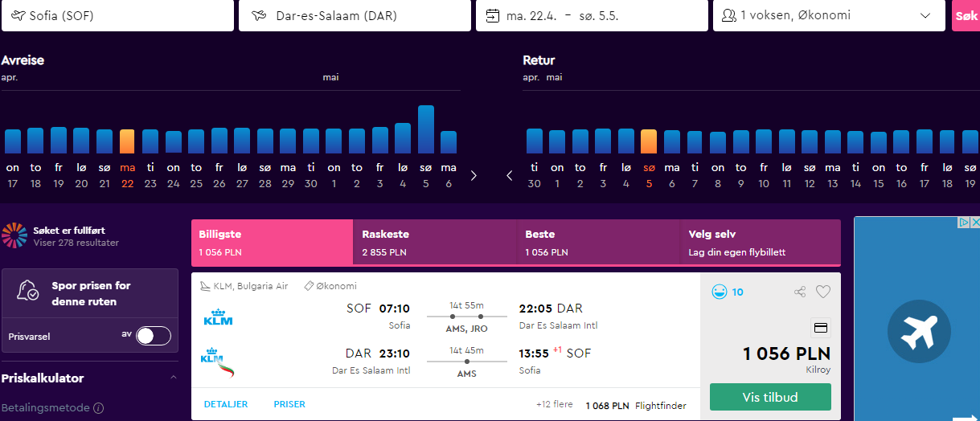Image resolution: width=980 pixels, height=421 pixels.
Task: Edit the Dar-es-Salaam (DAR) destination field
Action: click(x=355, y=15)
